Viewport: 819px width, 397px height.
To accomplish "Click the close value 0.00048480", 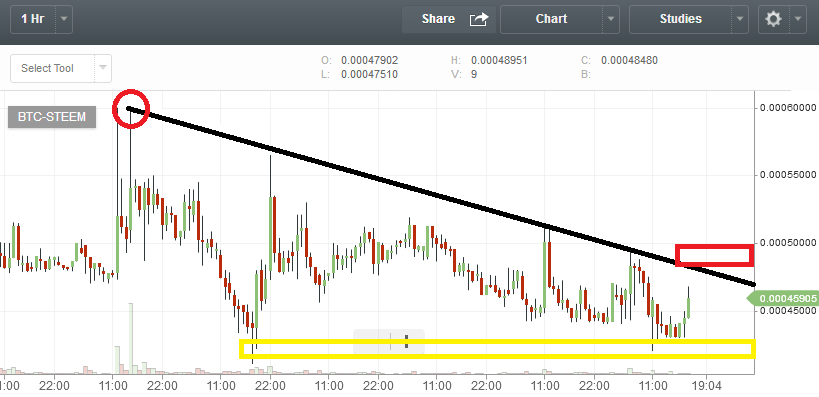I will coord(629,61).
